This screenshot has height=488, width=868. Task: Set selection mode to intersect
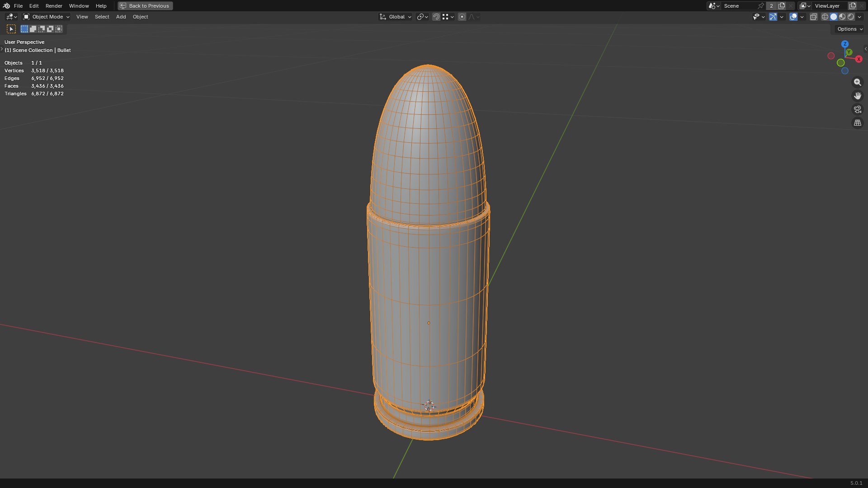59,29
